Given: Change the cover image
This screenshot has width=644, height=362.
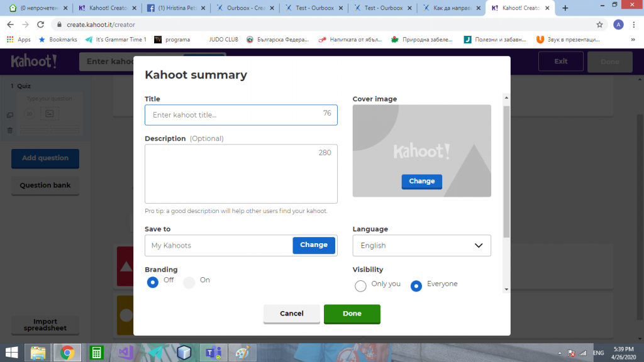Looking at the screenshot, I should click(x=422, y=182).
